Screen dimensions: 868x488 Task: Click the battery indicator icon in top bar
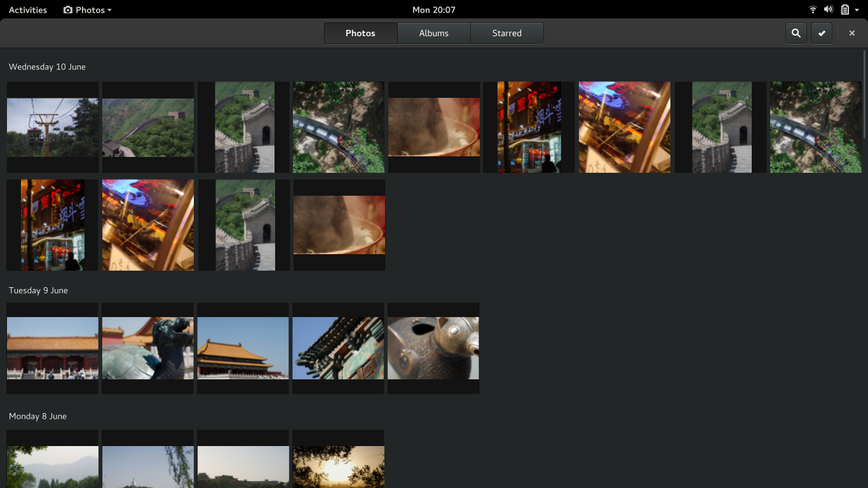[845, 10]
